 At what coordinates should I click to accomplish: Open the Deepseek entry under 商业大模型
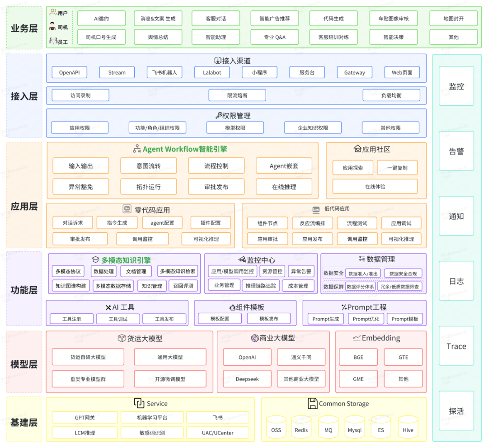[247, 378]
